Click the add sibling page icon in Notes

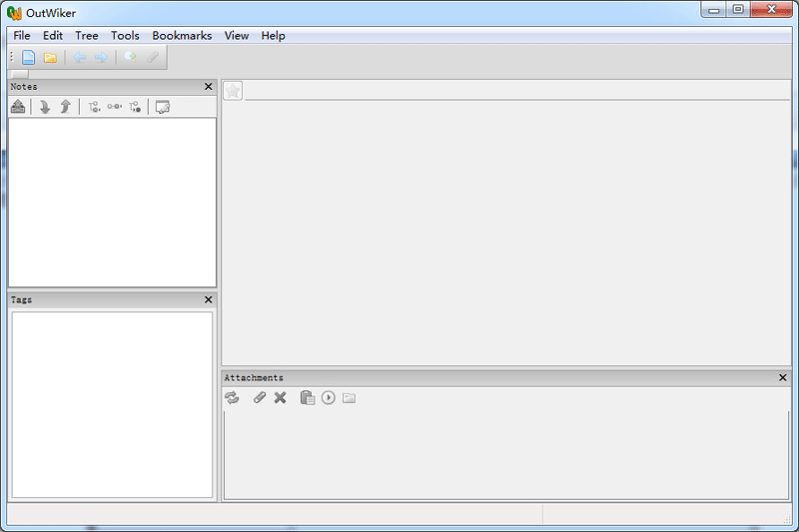point(18,107)
